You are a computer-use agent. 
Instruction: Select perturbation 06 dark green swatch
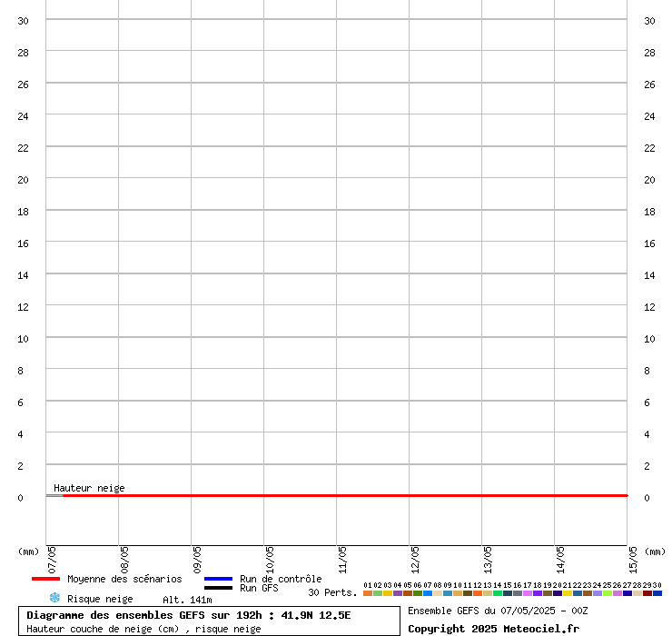418,593
